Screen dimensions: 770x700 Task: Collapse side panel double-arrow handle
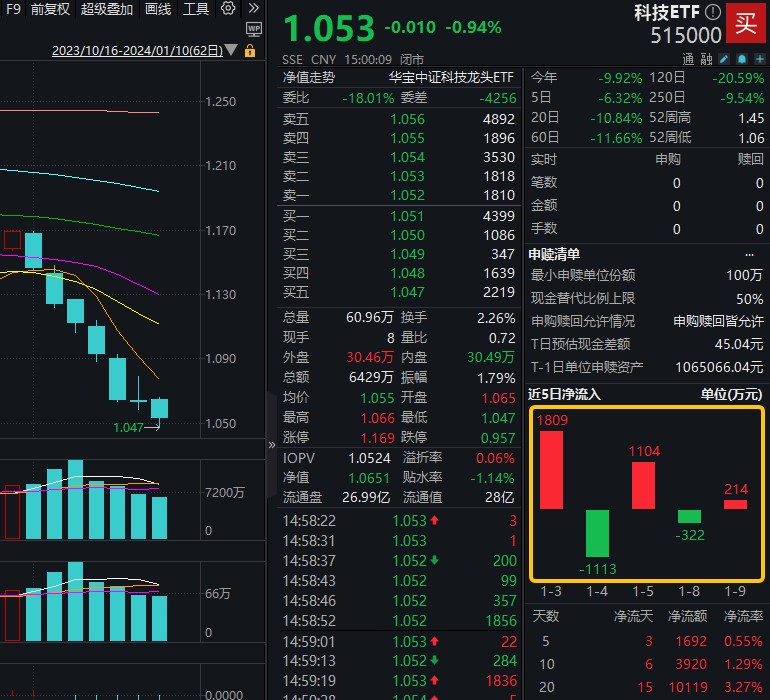[272, 445]
